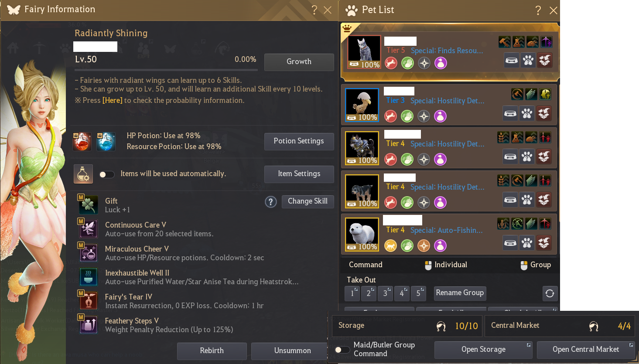The height and width of the screenshot is (364, 639).
Task: Click the Inexhaustible Well II skill icon
Action: point(88,277)
